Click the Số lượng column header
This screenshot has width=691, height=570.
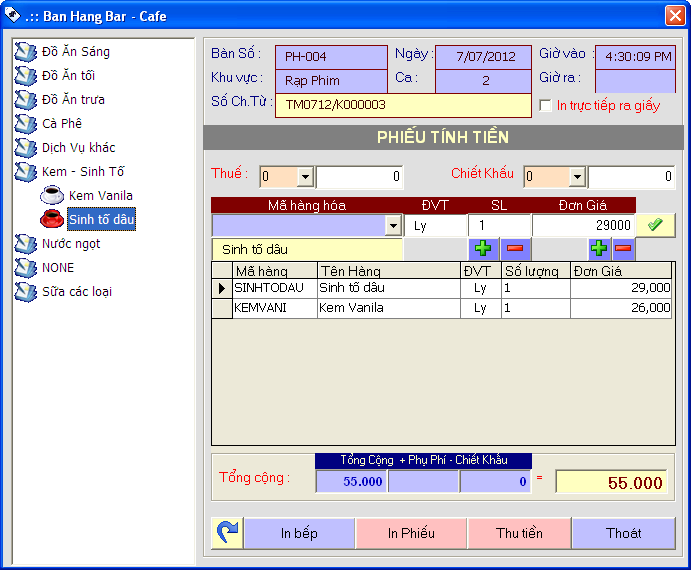point(536,271)
